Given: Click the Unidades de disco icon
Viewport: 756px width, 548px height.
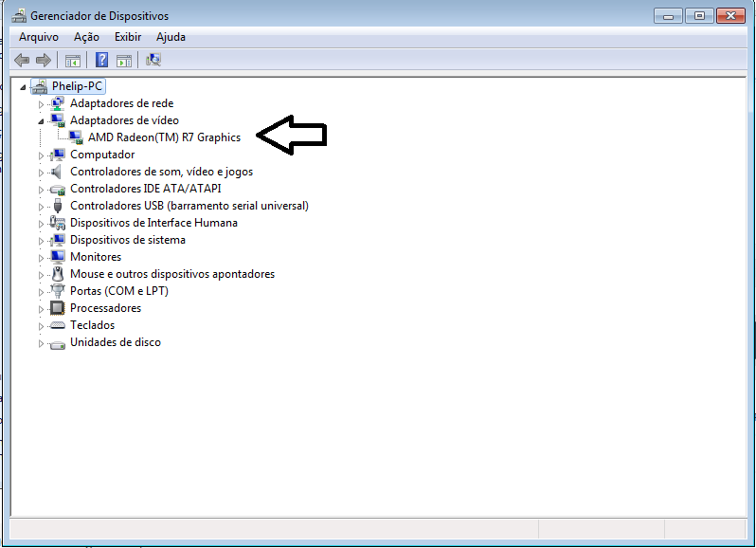Looking at the screenshot, I should point(58,345).
